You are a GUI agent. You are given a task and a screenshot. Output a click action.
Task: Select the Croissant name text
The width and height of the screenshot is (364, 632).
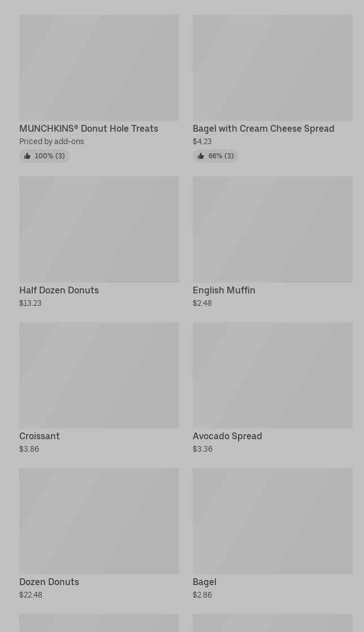[x=40, y=436]
